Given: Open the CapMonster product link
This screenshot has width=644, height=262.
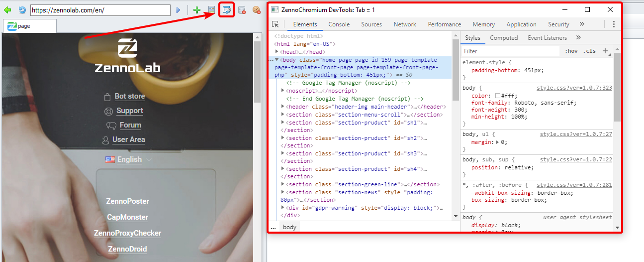Looking at the screenshot, I should 127,218.
